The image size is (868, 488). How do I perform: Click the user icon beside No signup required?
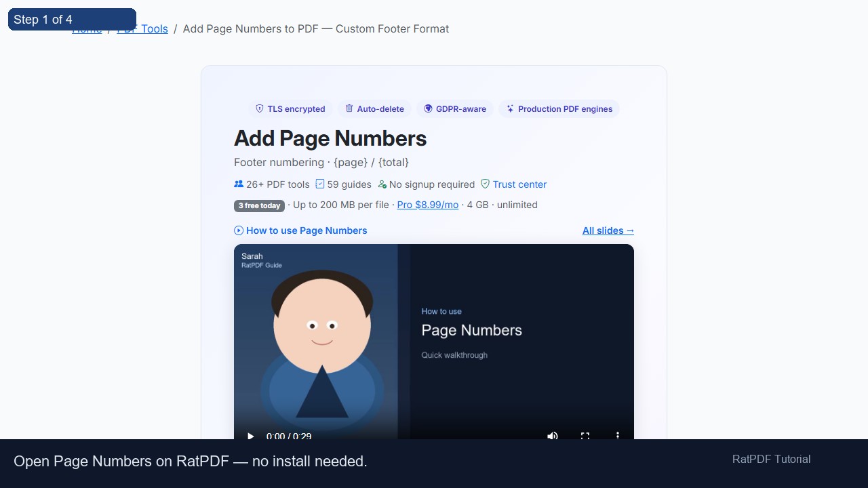coord(382,184)
